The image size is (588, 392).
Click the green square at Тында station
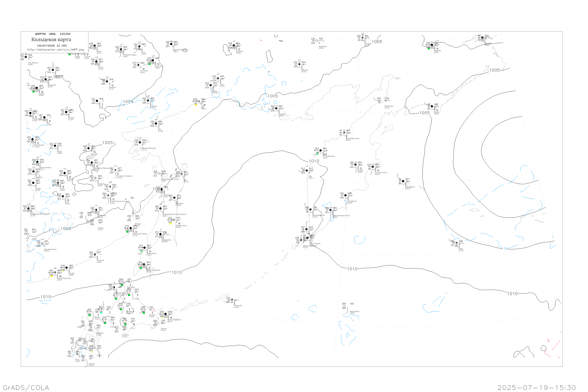[34, 92]
